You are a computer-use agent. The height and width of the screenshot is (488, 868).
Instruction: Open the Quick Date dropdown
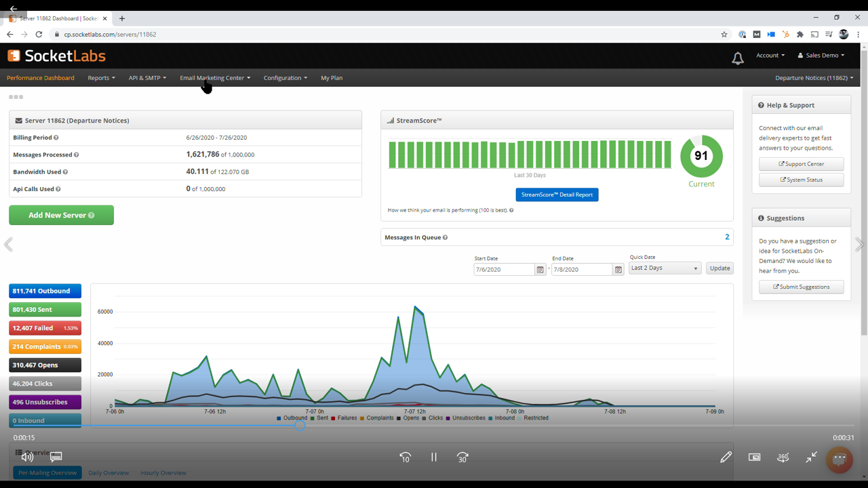point(664,268)
